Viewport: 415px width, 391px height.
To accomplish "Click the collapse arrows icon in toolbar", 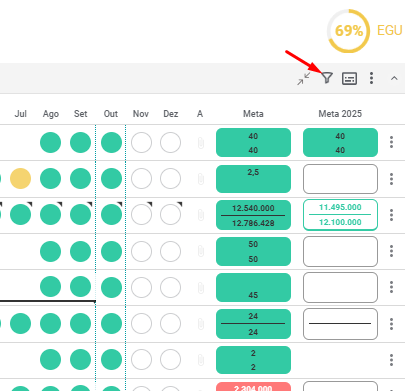I will pos(304,78).
